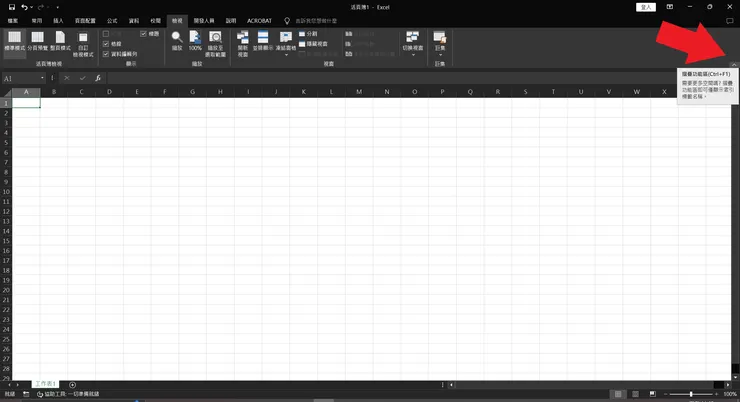740x402 pixels.
Task: Click the lightbulb Tell Me icon
Action: (287, 21)
